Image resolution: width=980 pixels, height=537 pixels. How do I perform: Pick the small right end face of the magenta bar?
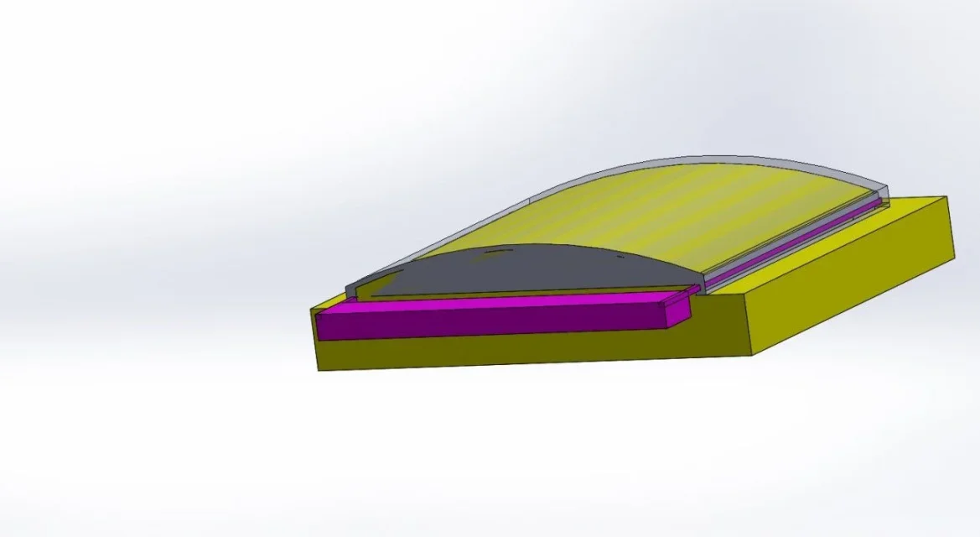click(679, 310)
